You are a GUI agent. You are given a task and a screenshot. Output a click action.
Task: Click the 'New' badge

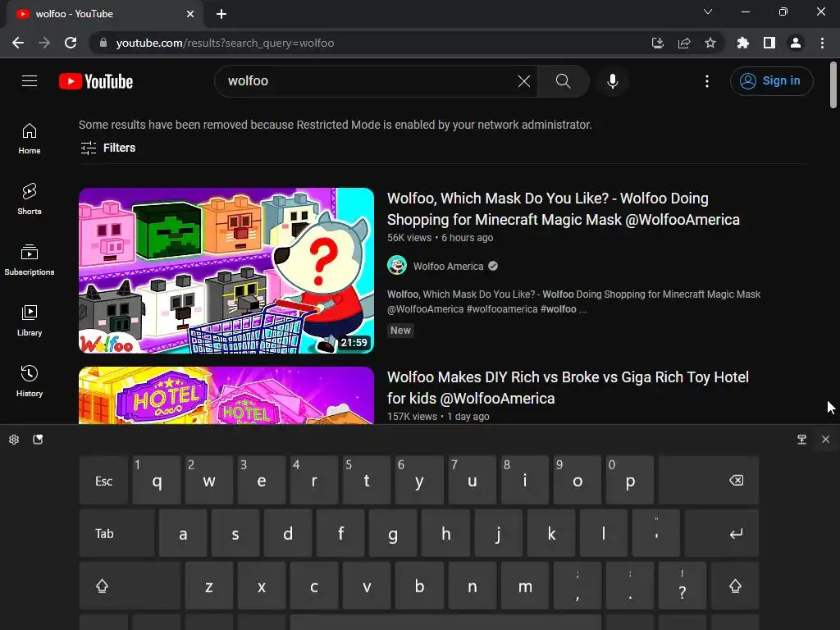[x=400, y=331]
